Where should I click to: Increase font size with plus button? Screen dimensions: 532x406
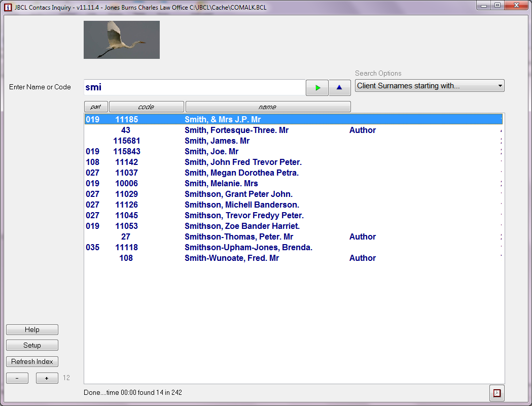coord(47,378)
